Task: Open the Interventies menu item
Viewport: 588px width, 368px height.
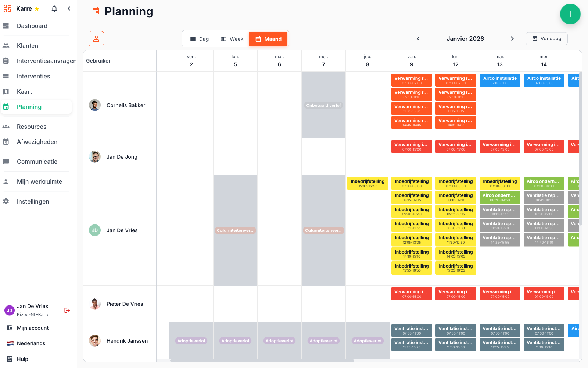Action: point(33,76)
